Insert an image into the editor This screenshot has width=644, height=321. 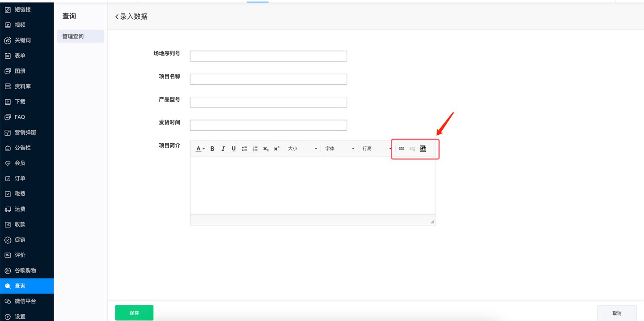[x=423, y=149]
